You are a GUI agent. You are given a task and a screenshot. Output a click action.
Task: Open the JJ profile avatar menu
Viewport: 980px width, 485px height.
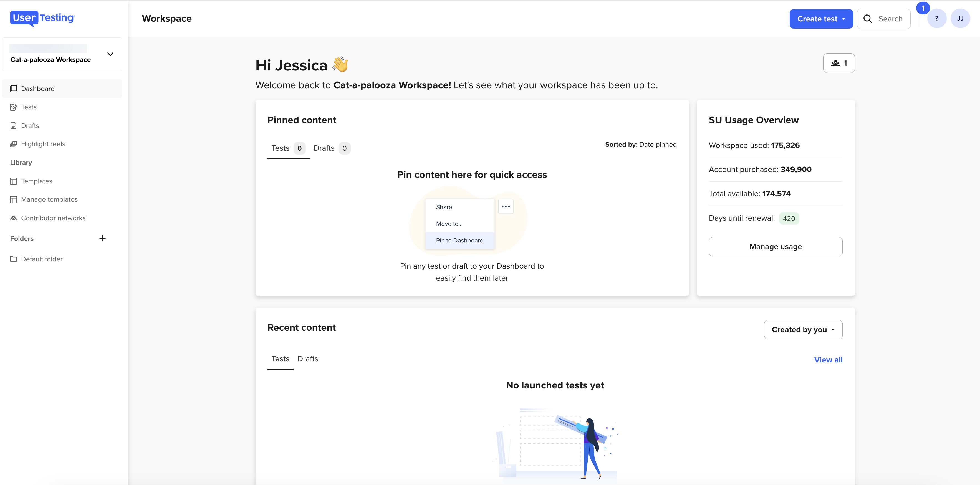click(960, 18)
